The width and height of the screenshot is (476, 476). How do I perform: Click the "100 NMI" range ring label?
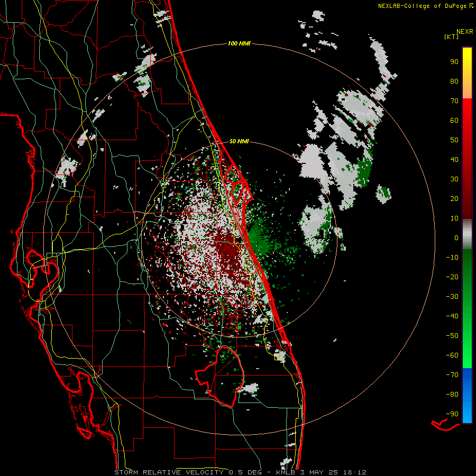coord(239,43)
